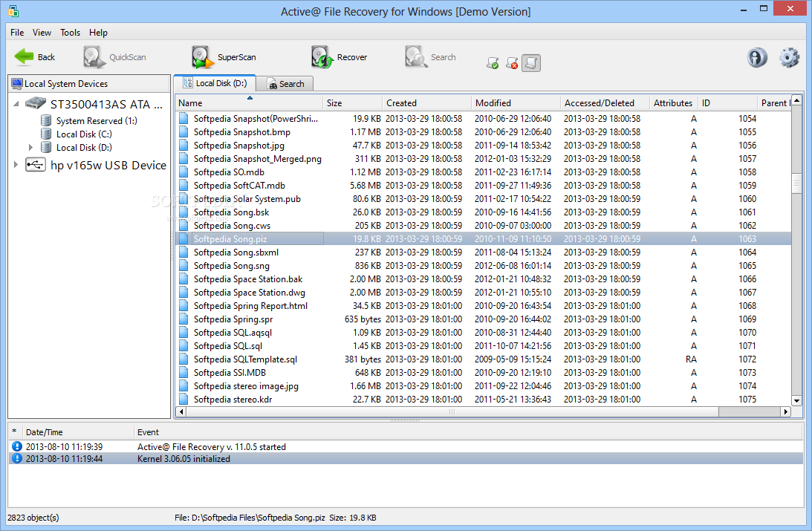The image size is (812, 531).
Task: Start a QuickScan from the toolbar
Action: [x=114, y=57]
